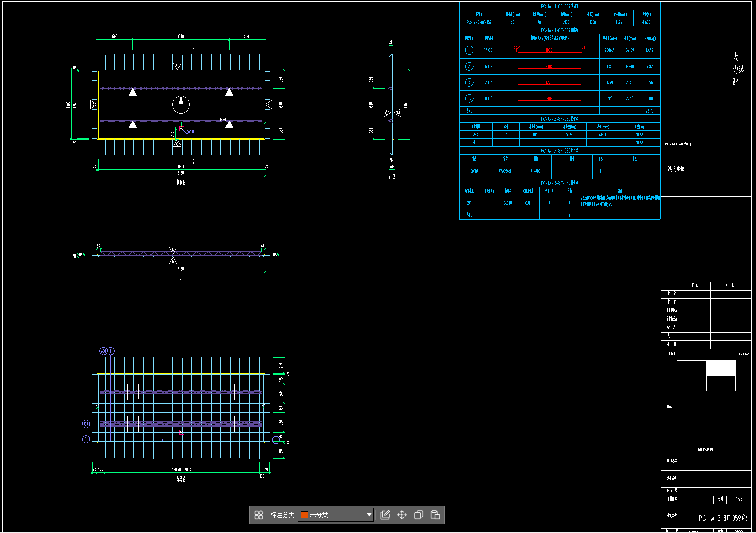Image resolution: width=756 pixels, height=533 pixels.
Task: Click the circled DJ marker beside the reinforcement plan
Action: click(x=86, y=424)
